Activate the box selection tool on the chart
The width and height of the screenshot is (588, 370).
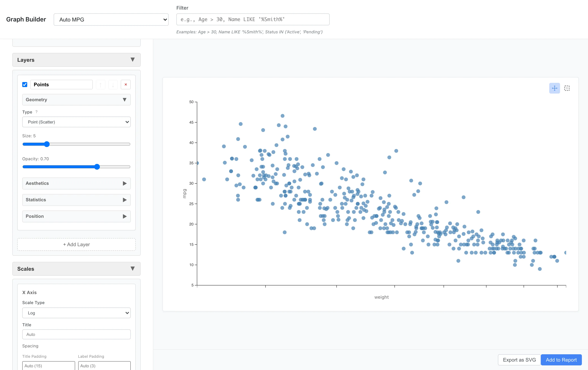(567, 88)
